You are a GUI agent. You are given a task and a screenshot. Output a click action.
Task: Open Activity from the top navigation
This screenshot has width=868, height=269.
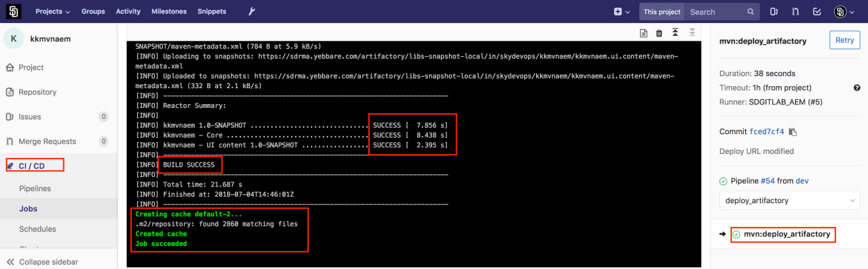(129, 12)
